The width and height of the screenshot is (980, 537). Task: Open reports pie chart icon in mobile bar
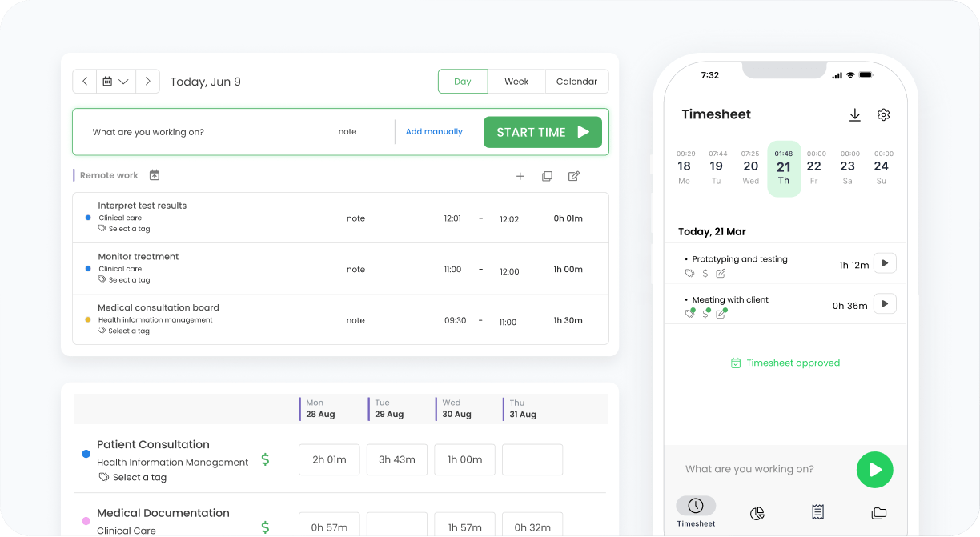click(x=757, y=513)
